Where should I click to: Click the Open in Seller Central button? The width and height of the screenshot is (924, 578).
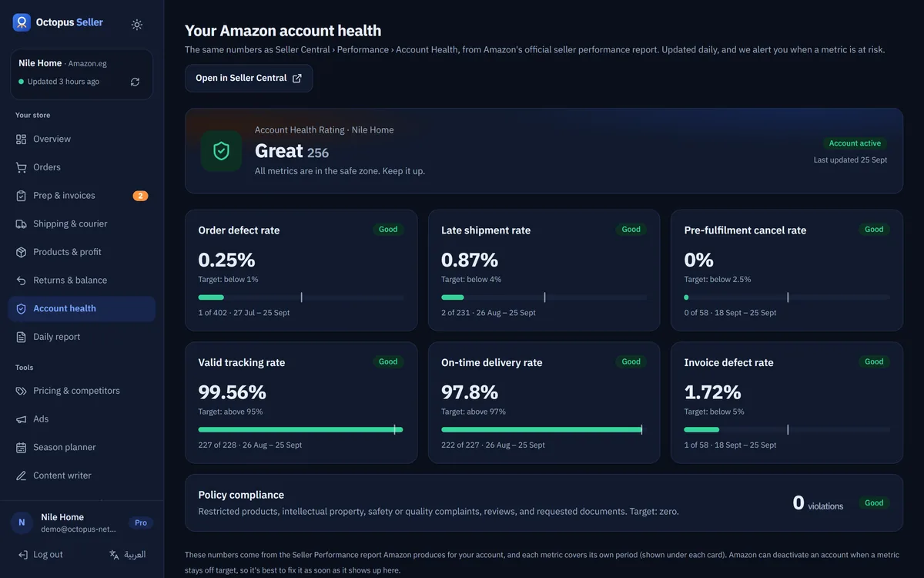(249, 79)
